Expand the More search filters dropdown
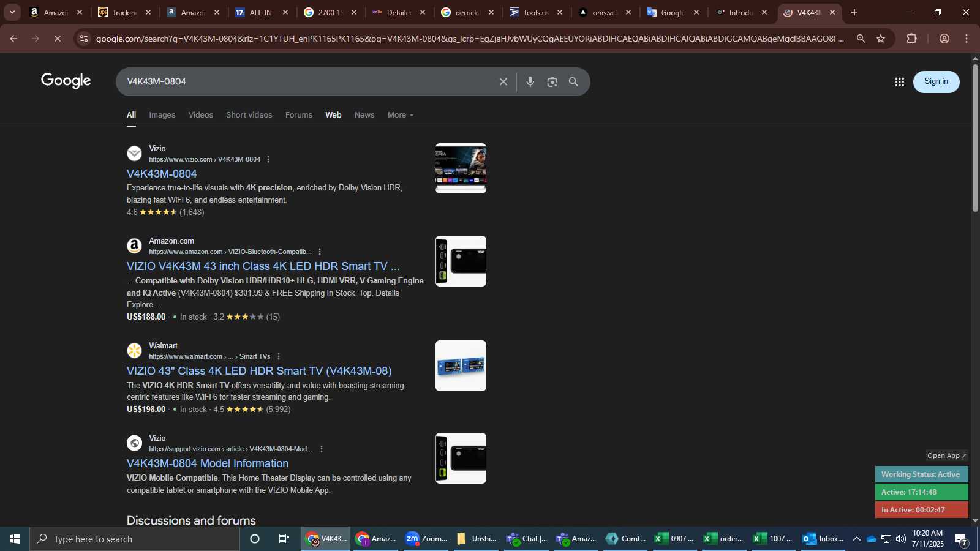This screenshot has width=980, height=551. (401, 115)
